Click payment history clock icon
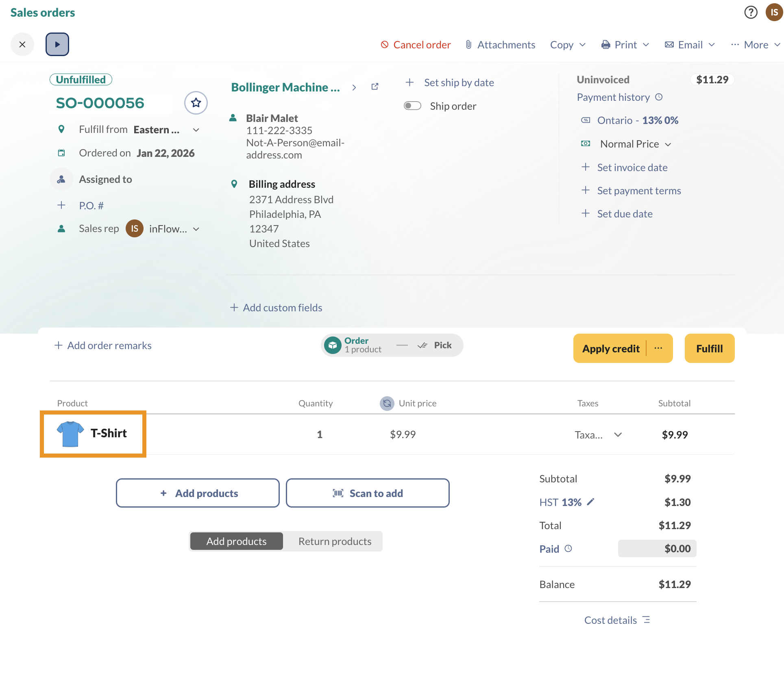Viewport: 784px width, 699px height. (659, 97)
